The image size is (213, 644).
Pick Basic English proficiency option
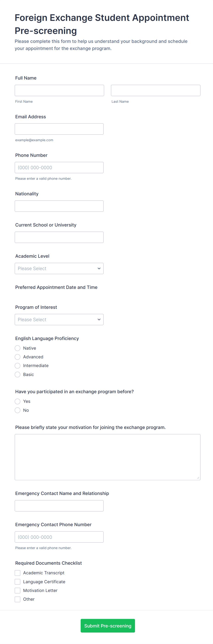point(17,374)
